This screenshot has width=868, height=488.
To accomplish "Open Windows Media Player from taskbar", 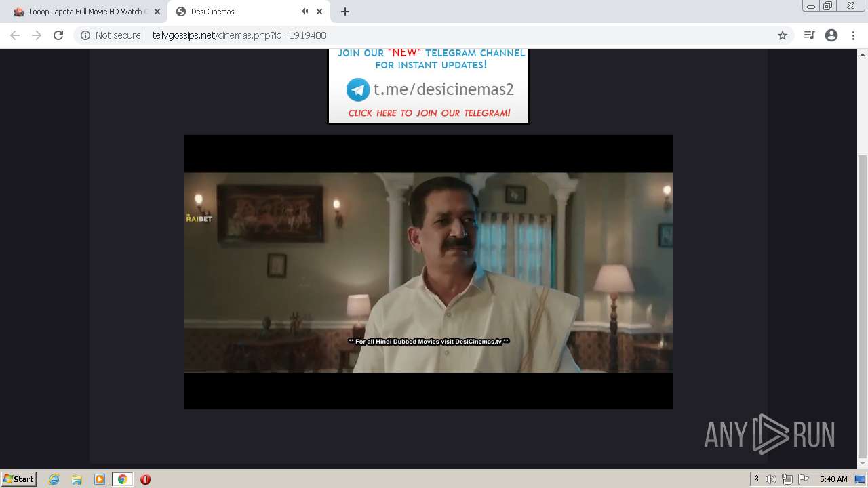I will coord(100,479).
